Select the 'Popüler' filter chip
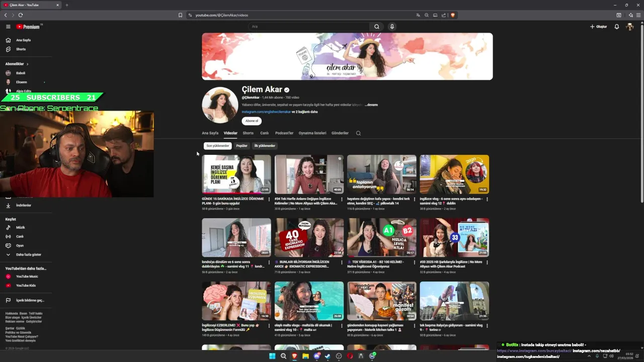The width and height of the screenshot is (644, 362). (242, 146)
